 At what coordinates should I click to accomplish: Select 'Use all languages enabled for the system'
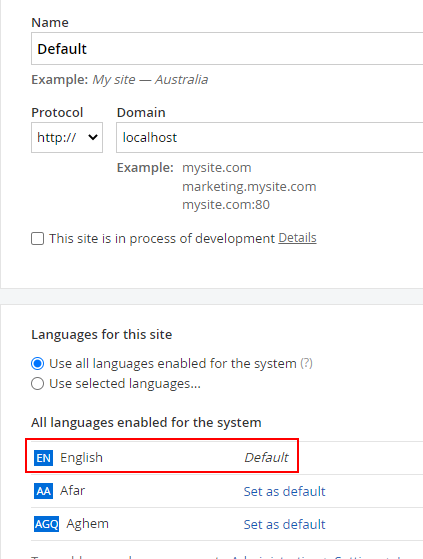pos(37,364)
